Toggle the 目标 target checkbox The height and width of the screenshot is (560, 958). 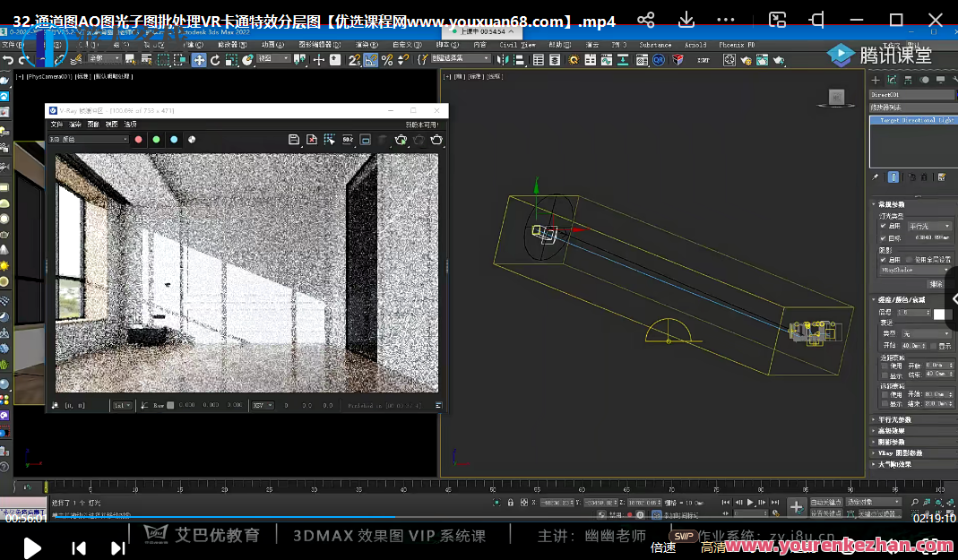coord(883,238)
